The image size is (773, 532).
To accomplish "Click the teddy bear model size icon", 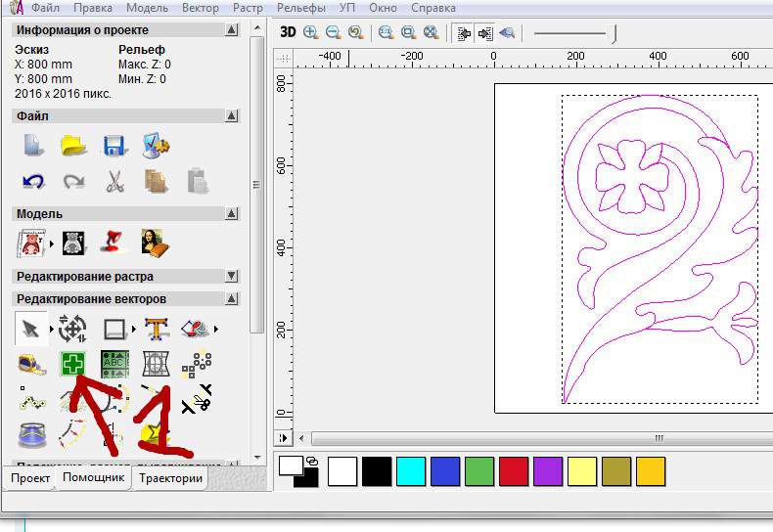I will [31, 244].
